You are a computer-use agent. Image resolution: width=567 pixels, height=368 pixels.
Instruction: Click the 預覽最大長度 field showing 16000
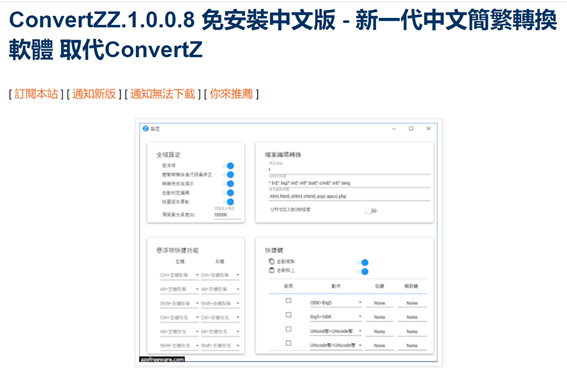click(x=227, y=215)
